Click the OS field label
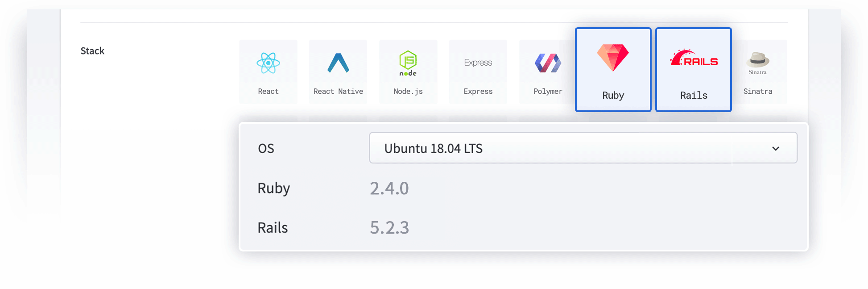This screenshot has width=868, height=289. (x=266, y=148)
